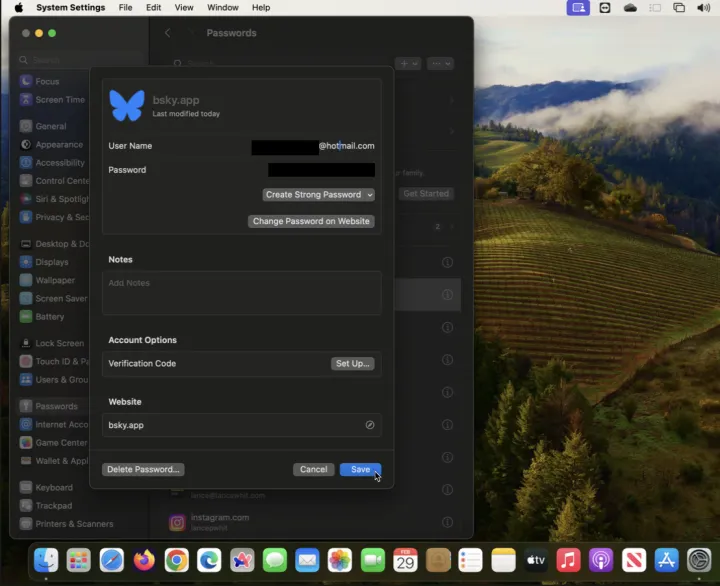The width and height of the screenshot is (720, 586).
Task: Open the ellipsis more options dropdown
Action: 440,63
